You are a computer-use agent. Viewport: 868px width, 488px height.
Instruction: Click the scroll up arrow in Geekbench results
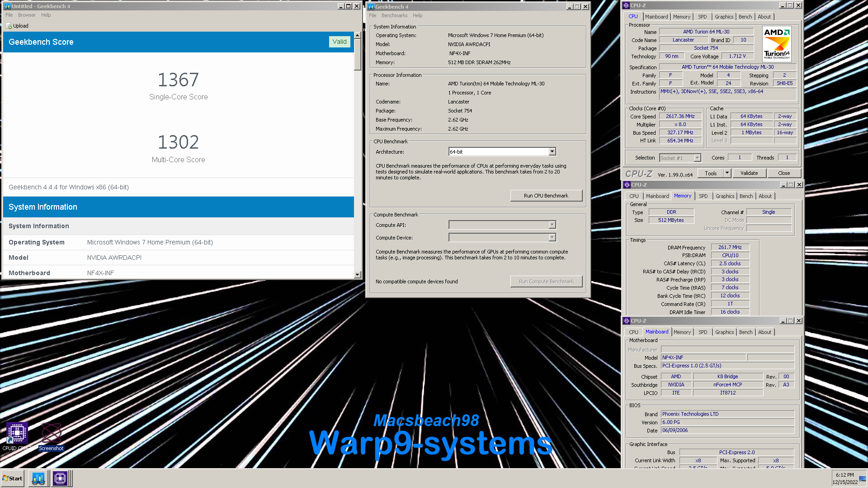click(x=357, y=35)
